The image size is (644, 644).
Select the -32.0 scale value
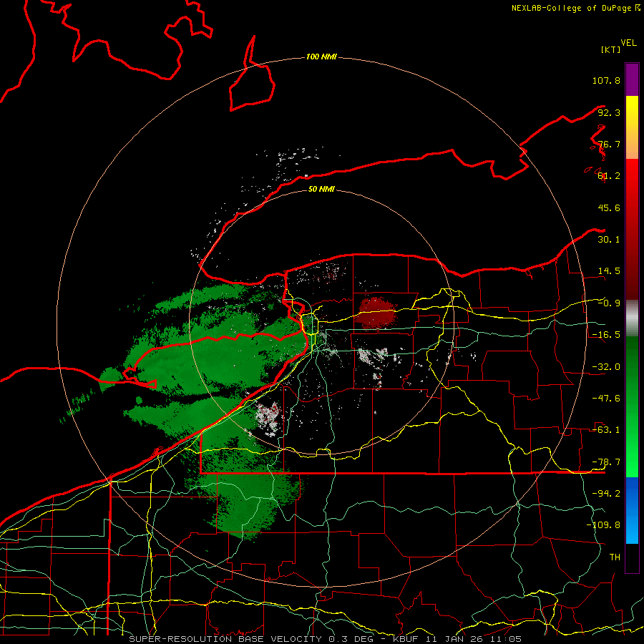[x=606, y=367]
